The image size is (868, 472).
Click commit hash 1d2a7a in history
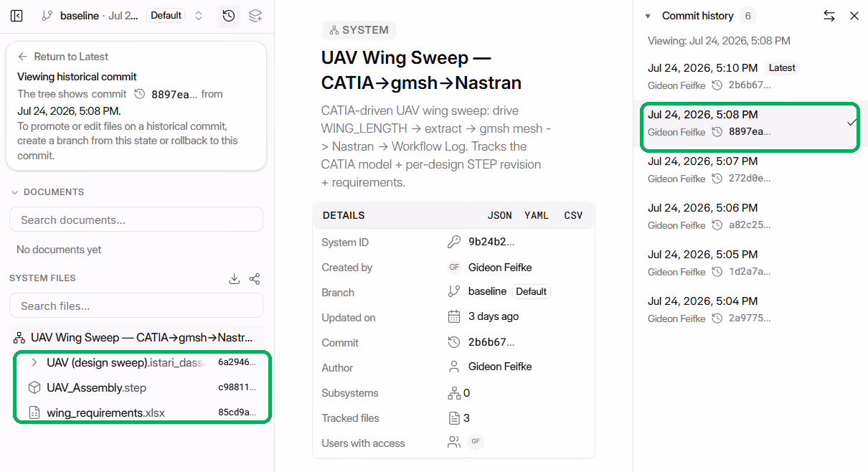pyautogui.click(x=750, y=272)
